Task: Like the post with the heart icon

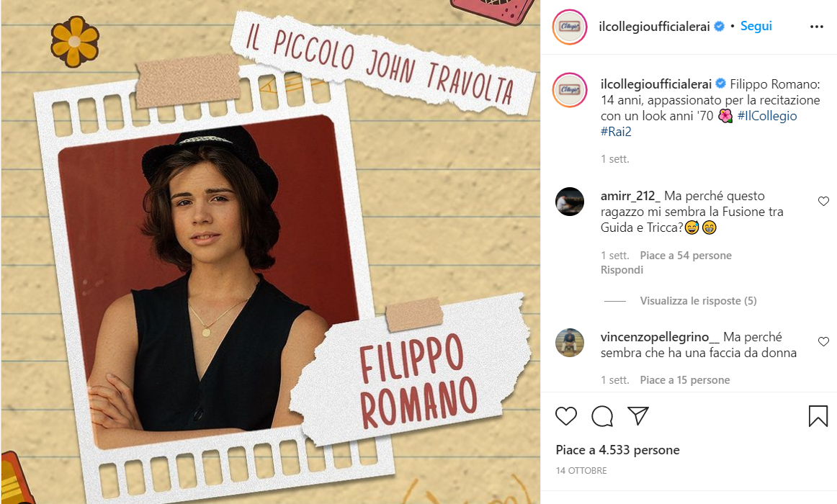Action: 566,416
